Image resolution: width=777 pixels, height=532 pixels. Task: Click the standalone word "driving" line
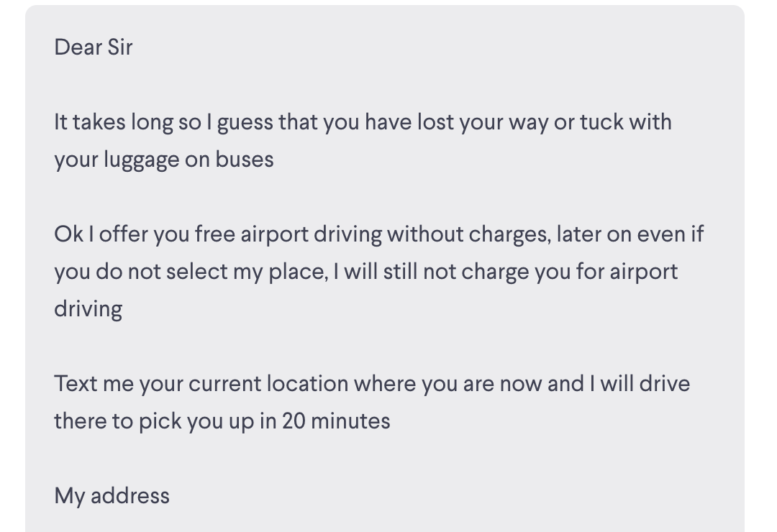[88, 309]
